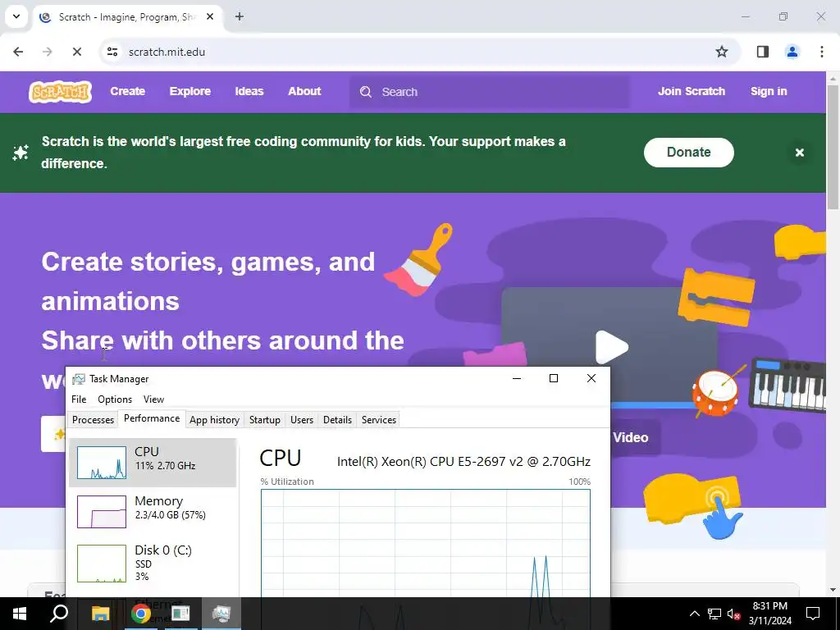This screenshot has width=840, height=630.
Task: Open notification center icon
Action: [813, 614]
